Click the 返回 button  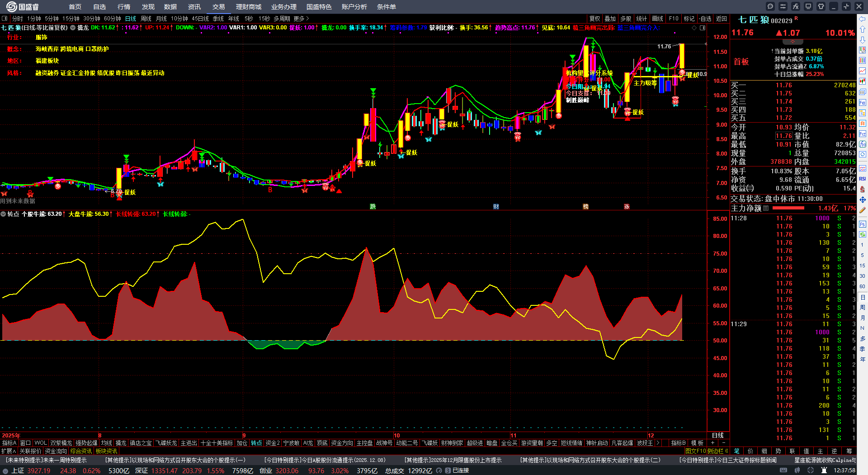[x=722, y=19]
